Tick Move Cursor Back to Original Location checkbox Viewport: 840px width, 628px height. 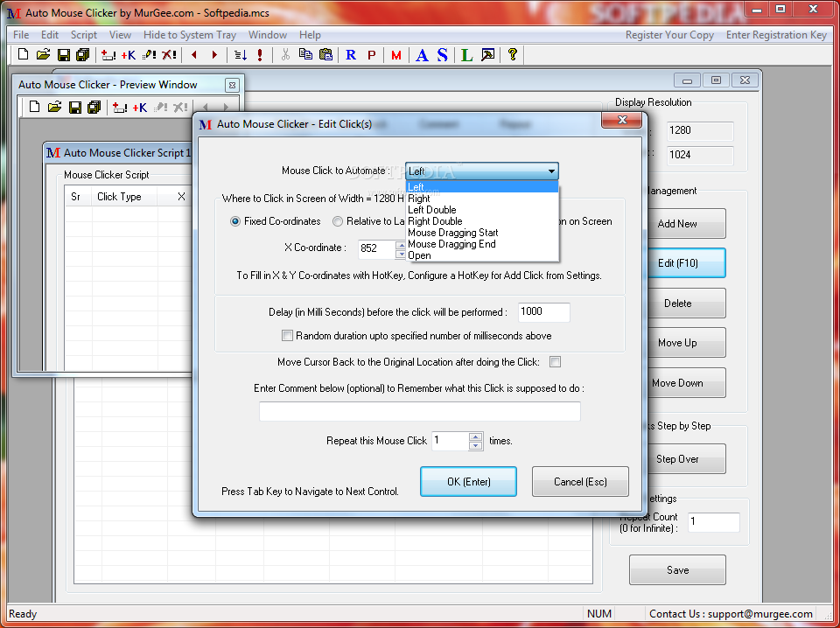click(x=555, y=362)
